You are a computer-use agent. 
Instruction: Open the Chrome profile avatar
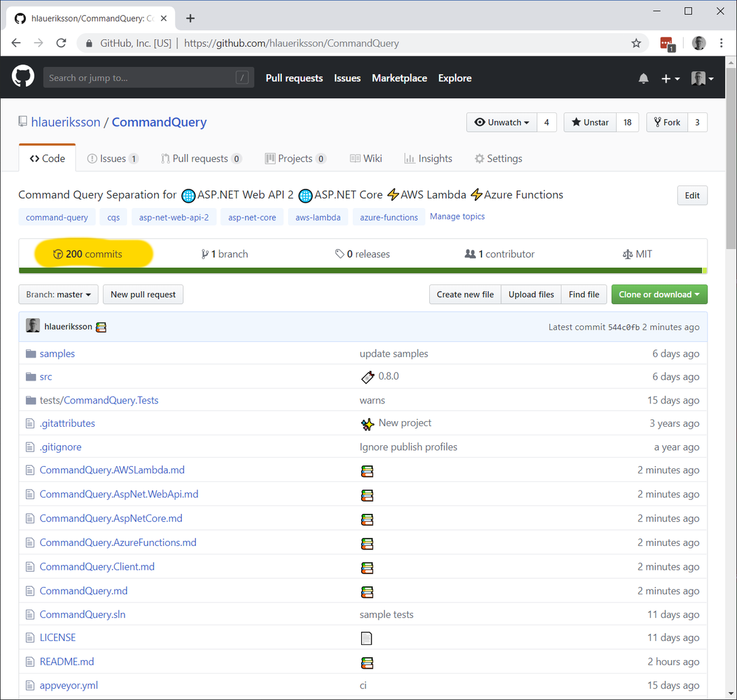click(699, 43)
